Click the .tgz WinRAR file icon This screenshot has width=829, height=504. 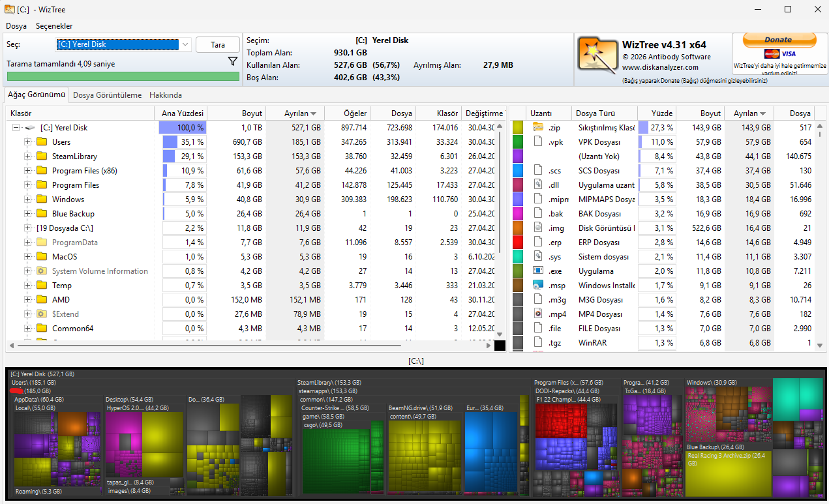538,343
